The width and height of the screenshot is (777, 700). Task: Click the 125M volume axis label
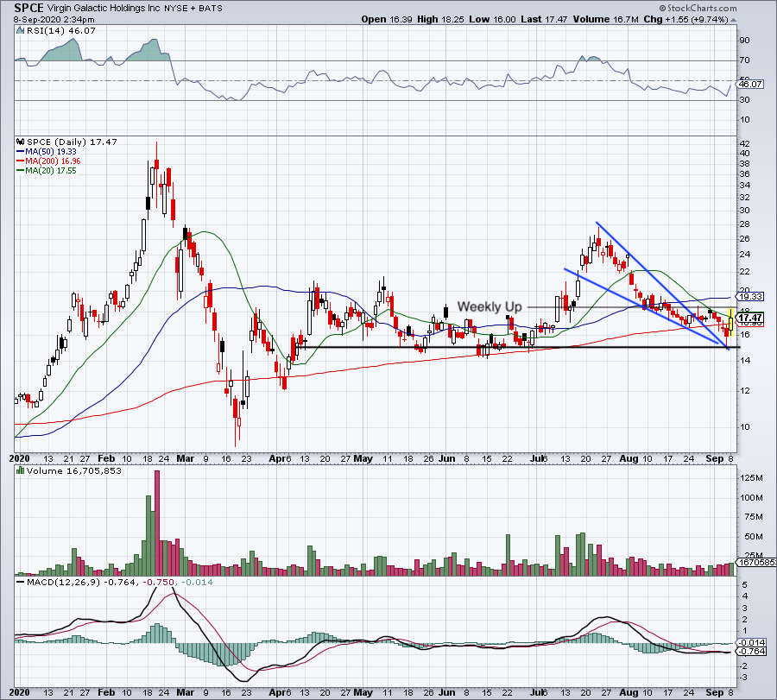752,478
